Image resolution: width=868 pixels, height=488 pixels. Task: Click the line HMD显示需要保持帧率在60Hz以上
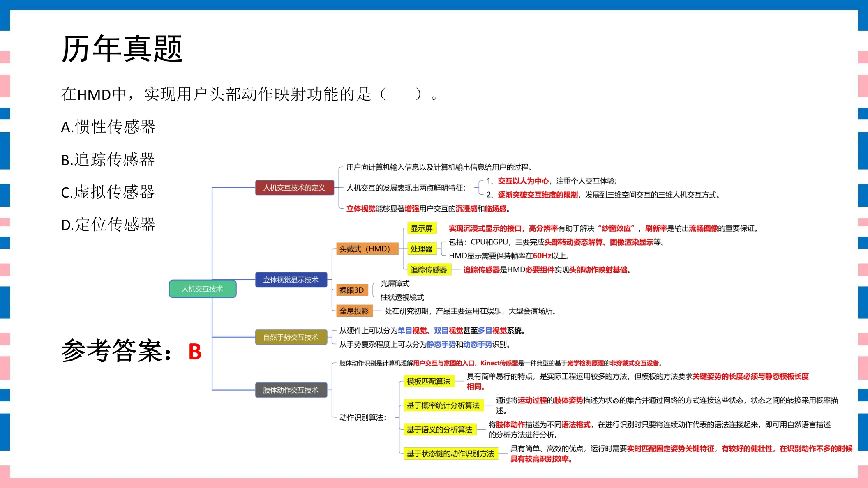pyautogui.click(x=510, y=256)
